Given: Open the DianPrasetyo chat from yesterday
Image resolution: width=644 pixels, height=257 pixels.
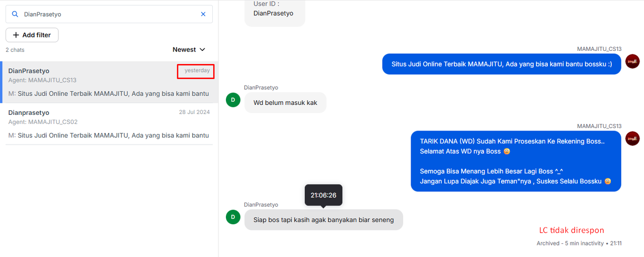Looking at the screenshot, I should pos(109,82).
